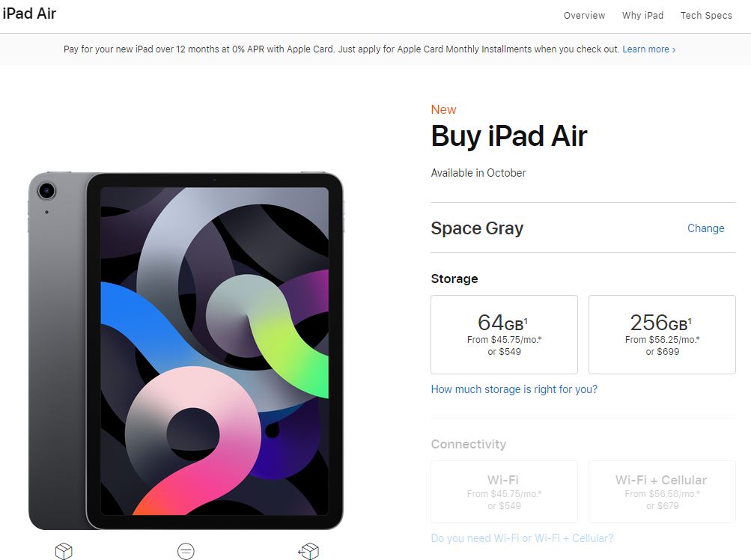Click the Learn more chevron arrow
The image size is (751, 560).
click(674, 49)
